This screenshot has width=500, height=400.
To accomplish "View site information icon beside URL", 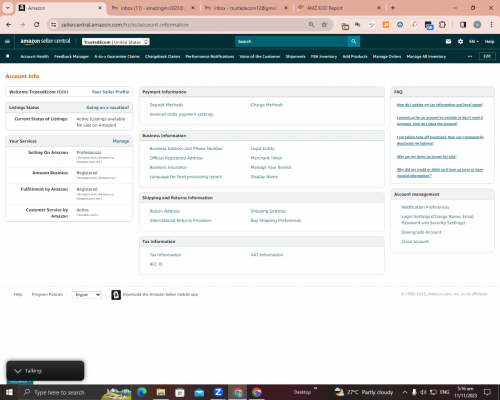I will click(x=53, y=25).
